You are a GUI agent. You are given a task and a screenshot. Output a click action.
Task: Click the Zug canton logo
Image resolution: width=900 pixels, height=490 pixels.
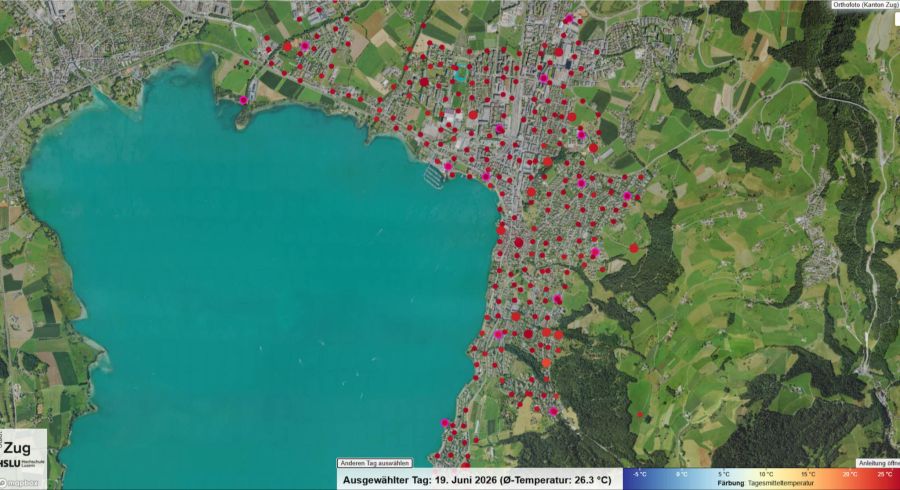(17, 447)
